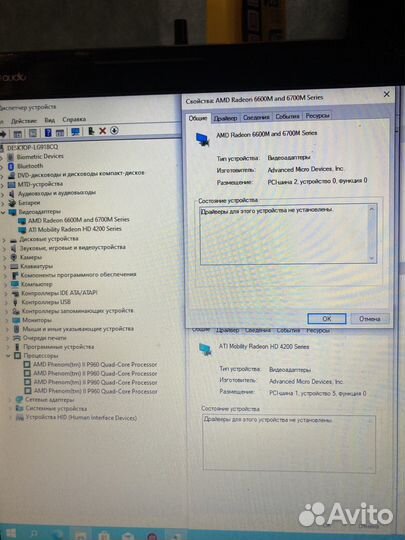Select Общие tab in AMD Radeon 6600M dialog
The width and height of the screenshot is (405, 540).
(x=198, y=118)
